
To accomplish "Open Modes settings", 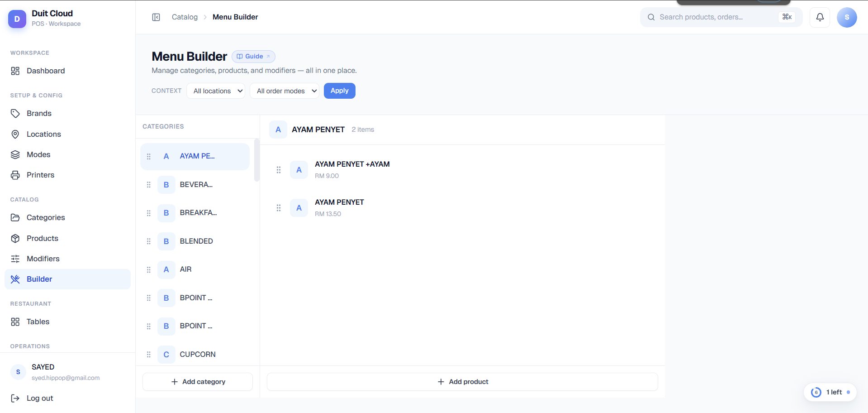I will 67,154.
